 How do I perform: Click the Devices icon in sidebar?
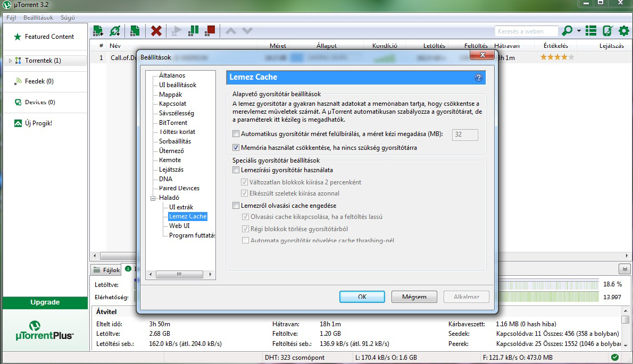[18, 103]
